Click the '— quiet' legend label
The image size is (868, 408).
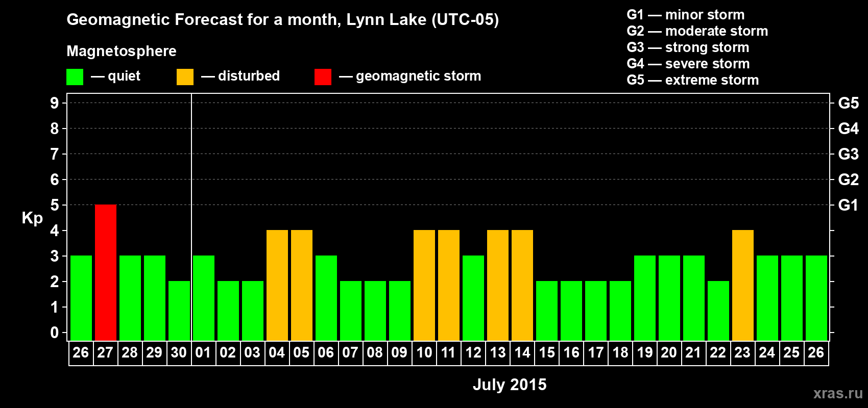pos(116,76)
